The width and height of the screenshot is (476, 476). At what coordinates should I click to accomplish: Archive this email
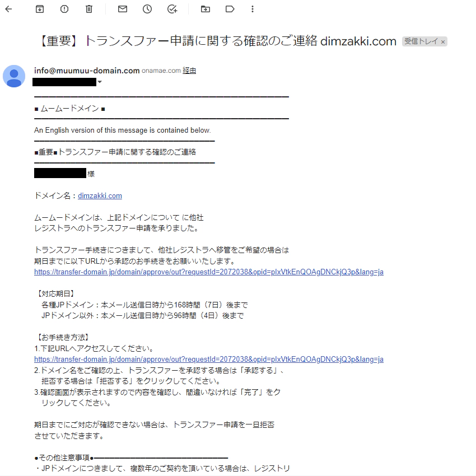coord(40,9)
